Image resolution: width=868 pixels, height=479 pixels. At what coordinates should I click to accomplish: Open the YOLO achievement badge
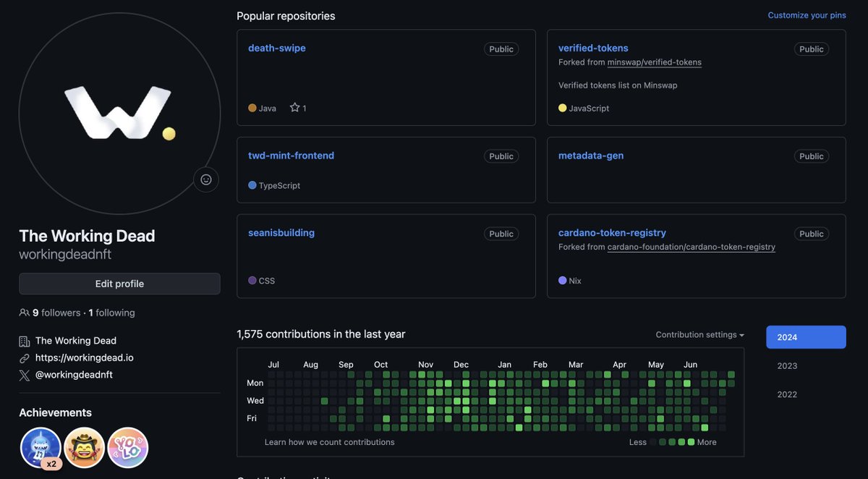pos(127,447)
